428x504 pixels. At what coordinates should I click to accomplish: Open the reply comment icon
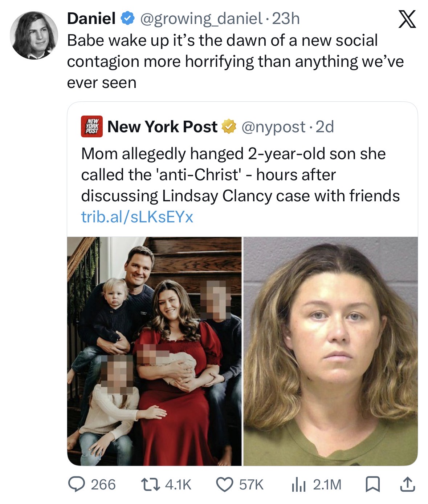coord(77,484)
